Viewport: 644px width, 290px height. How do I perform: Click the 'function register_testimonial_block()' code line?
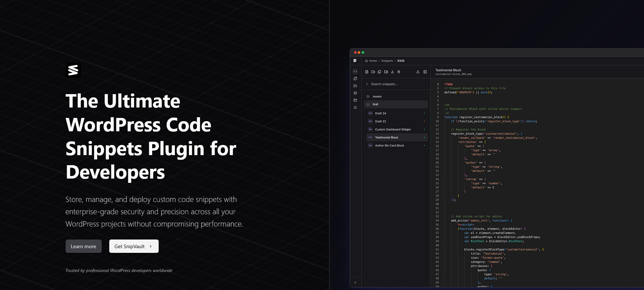click(477, 117)
